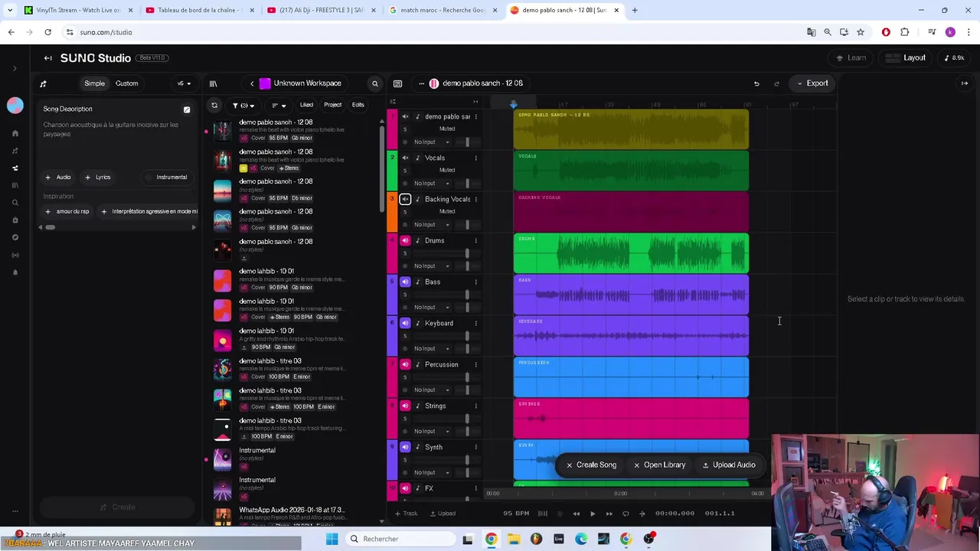Mute the Bass track
Screen dimensions: 980x551
point(405,282)
